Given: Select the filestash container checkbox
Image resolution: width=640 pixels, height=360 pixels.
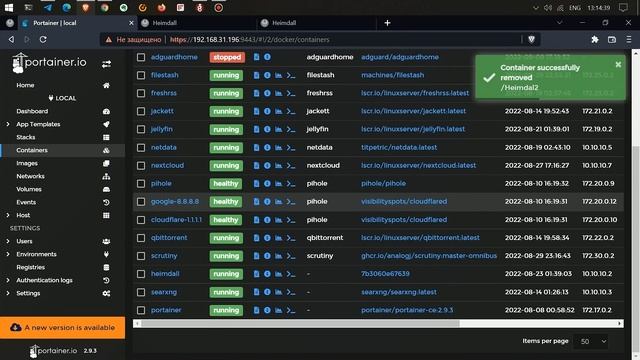Looking at the screenshot, I should point(141,75).
